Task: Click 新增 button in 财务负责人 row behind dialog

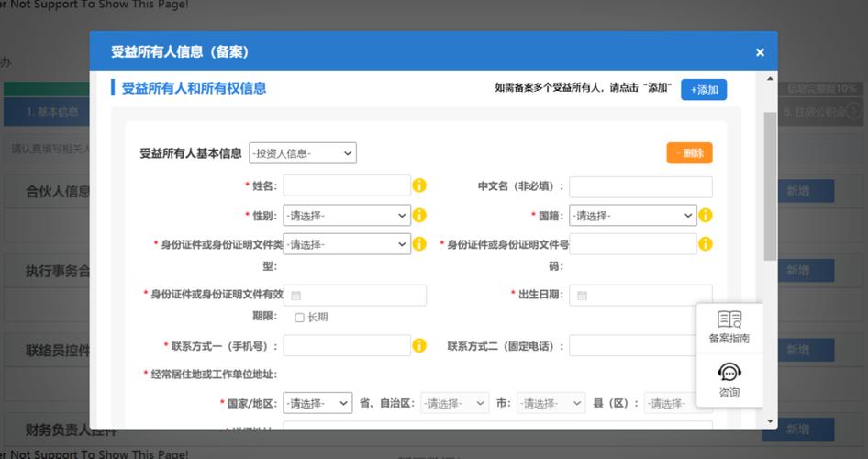Action: [798, 430]
